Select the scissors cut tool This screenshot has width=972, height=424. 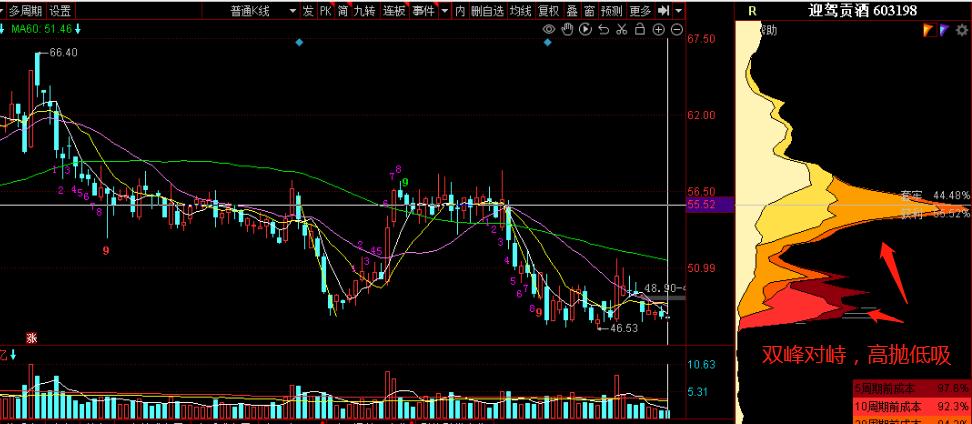point(621,30)
